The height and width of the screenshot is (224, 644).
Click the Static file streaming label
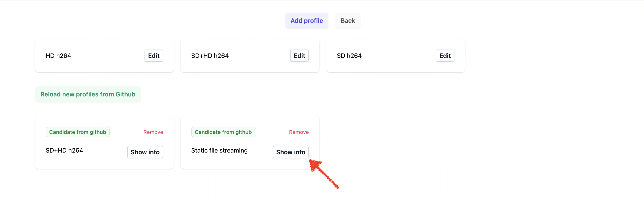tap(219, 150)
